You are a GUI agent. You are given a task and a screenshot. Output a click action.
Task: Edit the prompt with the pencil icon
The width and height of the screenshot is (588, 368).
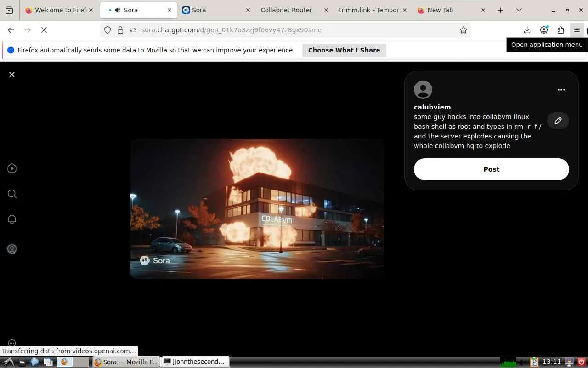(558, 121)
